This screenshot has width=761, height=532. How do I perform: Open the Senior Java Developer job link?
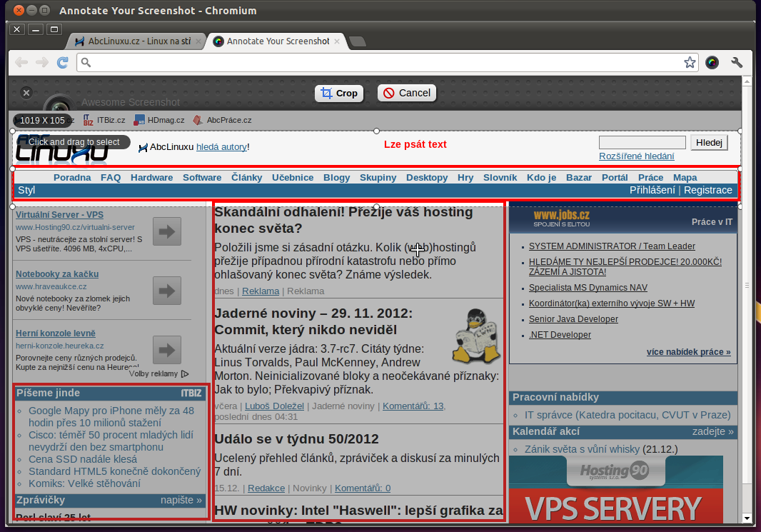point(574,319)
